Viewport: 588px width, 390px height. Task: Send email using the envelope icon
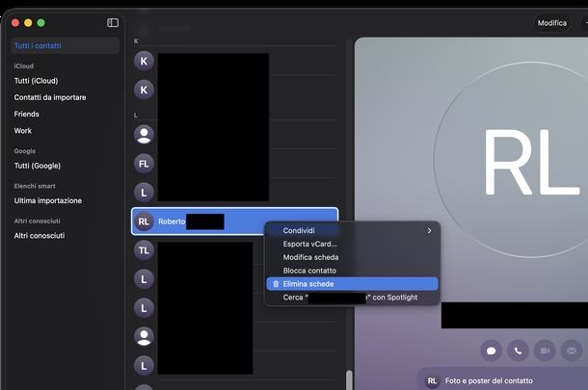pyautogui.click(x=572, y=351)
